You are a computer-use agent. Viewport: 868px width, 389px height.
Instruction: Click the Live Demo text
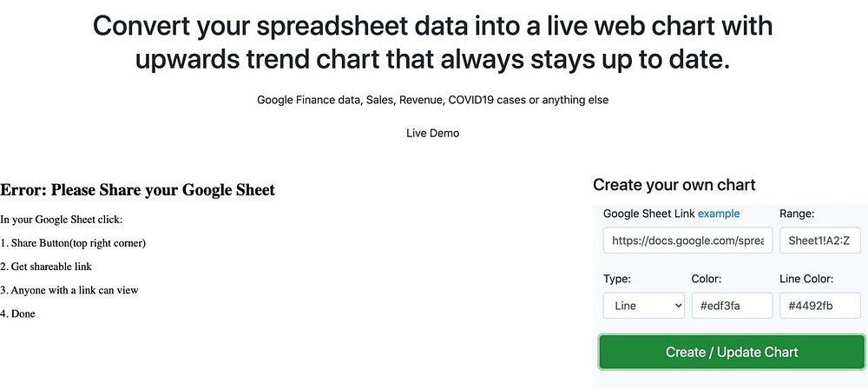point(432,134)
